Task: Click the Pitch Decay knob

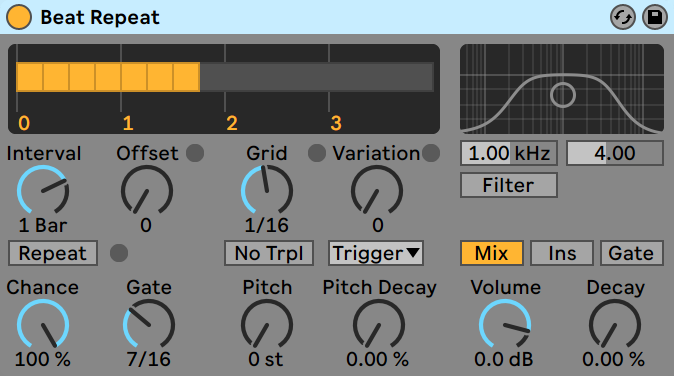Action: pos(379,324)
